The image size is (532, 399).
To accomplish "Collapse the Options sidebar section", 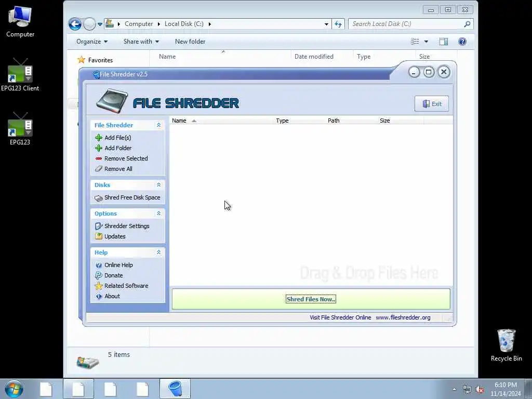I will [x=158, y=214].
